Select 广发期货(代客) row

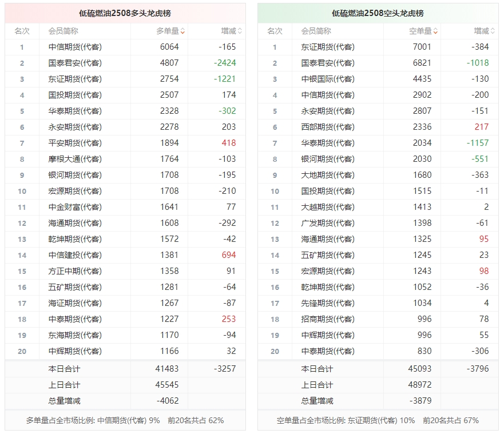tap(378, 223)
